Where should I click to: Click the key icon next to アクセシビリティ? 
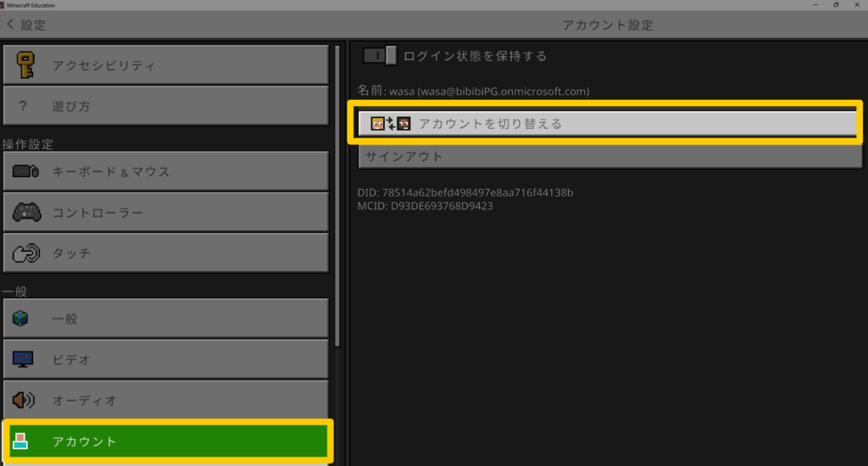(25, 65)
